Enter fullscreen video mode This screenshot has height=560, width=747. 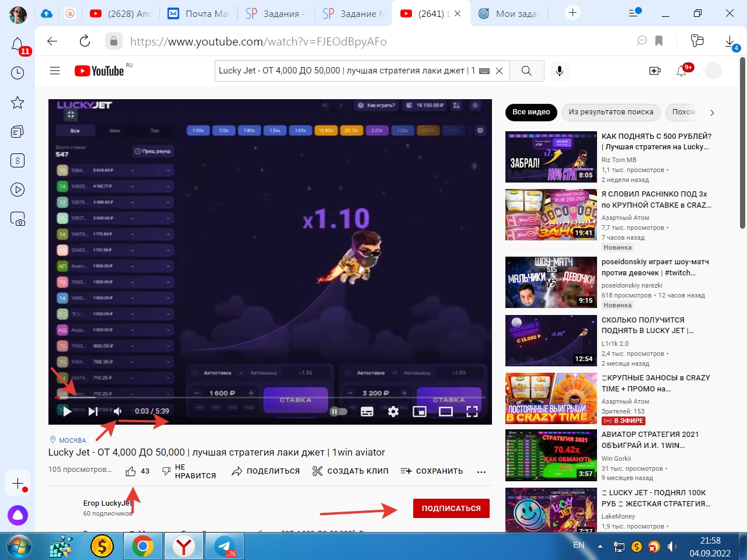click(x=472, y=412)
